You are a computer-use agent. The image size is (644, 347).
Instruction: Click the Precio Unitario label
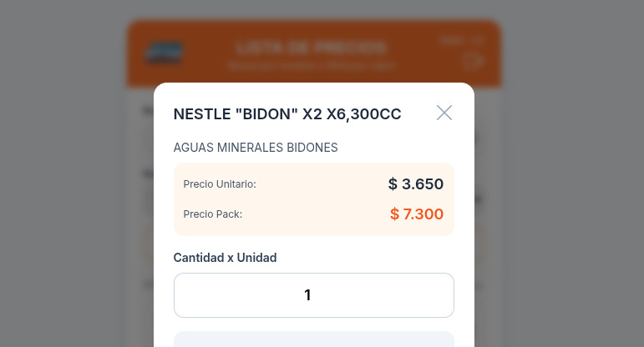click(220, 184)
